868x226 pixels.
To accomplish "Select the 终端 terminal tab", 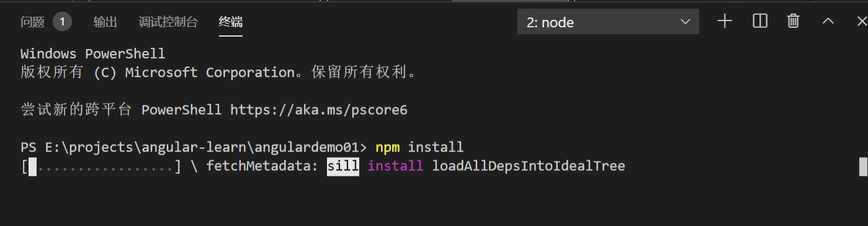I will (x=231, y=22).
